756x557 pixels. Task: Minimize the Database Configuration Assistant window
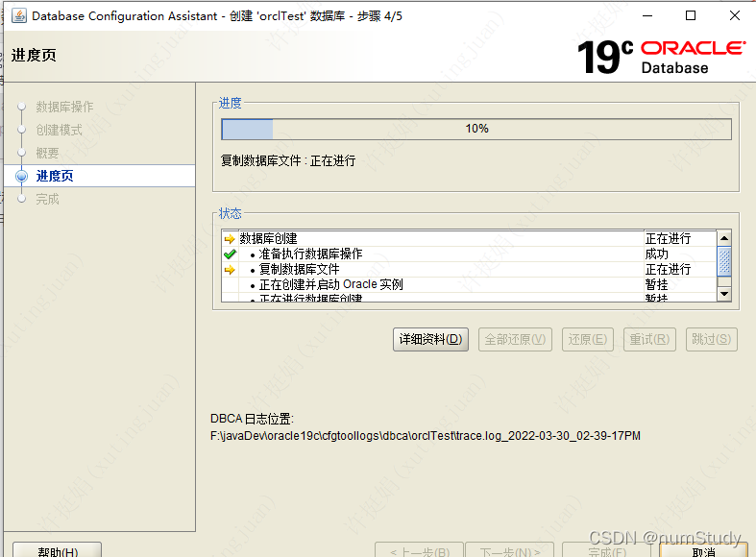pyautogui.click(x=647, y=16)
